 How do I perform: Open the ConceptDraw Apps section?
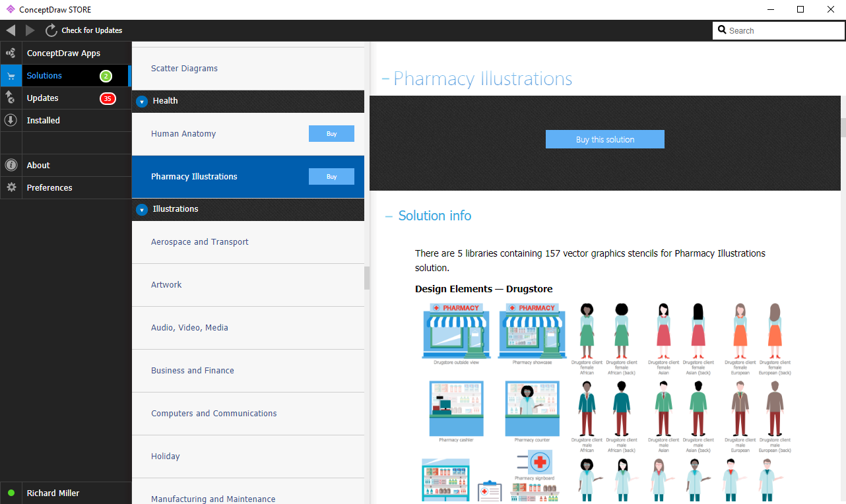[66, 53]
